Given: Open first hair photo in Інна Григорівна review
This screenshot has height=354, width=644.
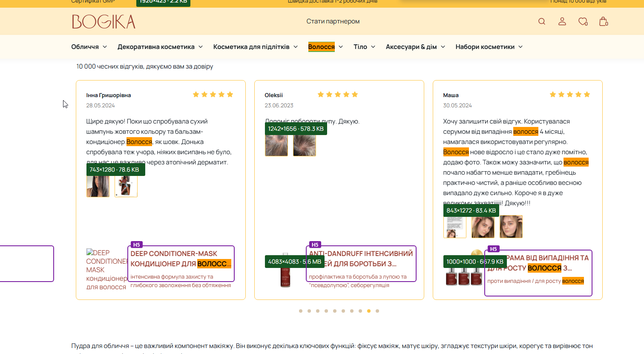Looking at the screenshot, I should pos(98,186).
